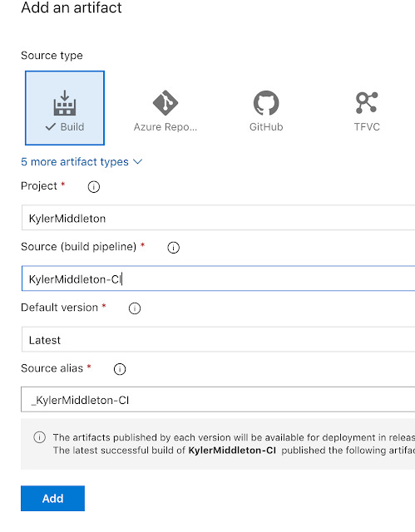Click the blue Add button
The width and height of the screenshot is (415, 532).
pyautogui.click(x=52, y=498)
